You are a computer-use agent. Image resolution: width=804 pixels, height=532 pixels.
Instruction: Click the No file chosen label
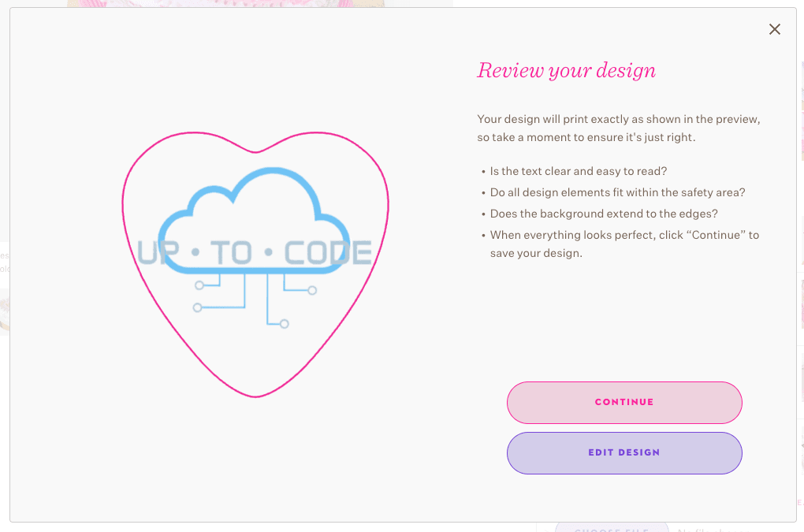coord(702,530)
